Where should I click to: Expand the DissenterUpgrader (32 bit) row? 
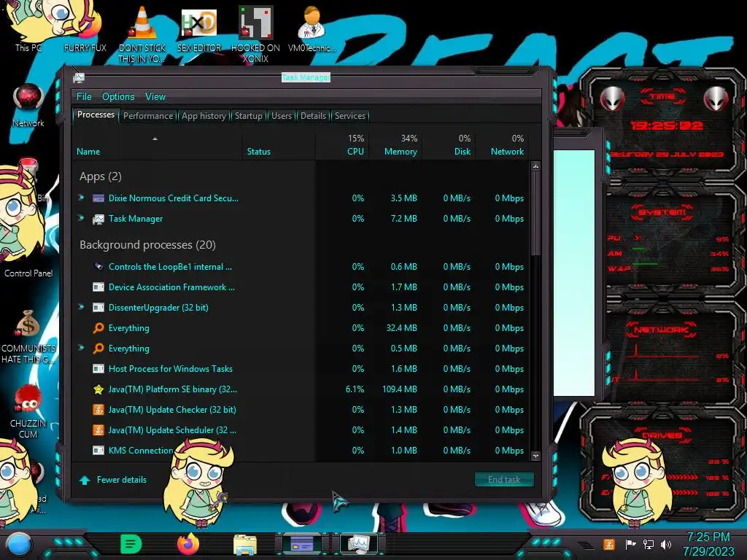(81, 307)
